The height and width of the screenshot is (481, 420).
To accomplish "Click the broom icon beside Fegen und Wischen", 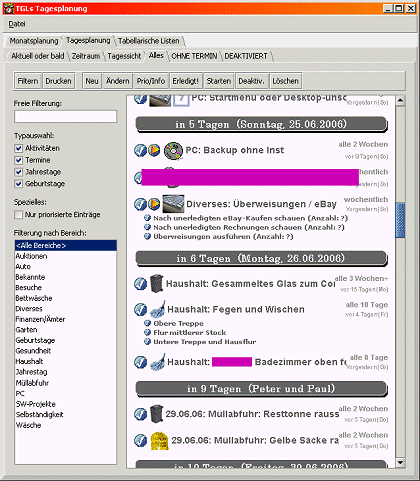I will point(157,309).
